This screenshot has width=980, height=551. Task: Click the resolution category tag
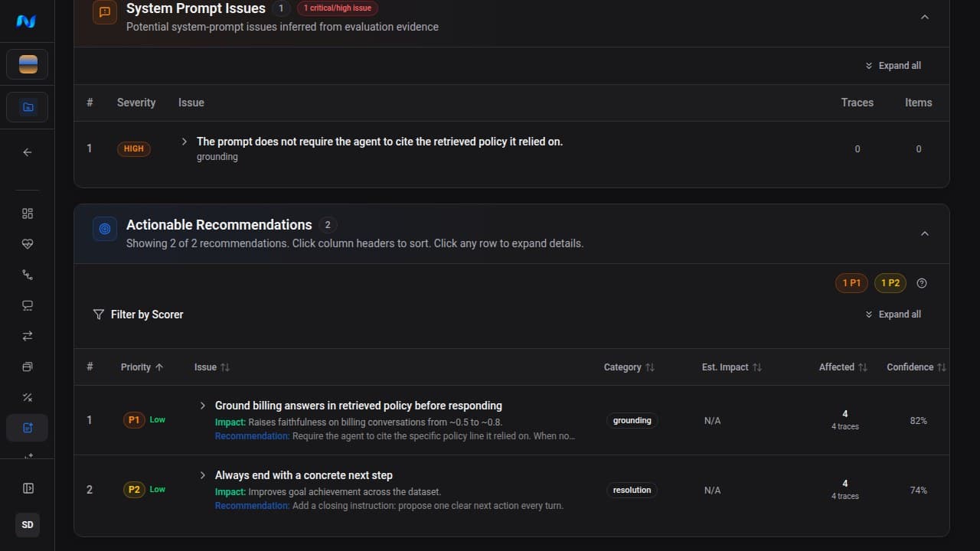pyautogui.click(x=632, y=490)
